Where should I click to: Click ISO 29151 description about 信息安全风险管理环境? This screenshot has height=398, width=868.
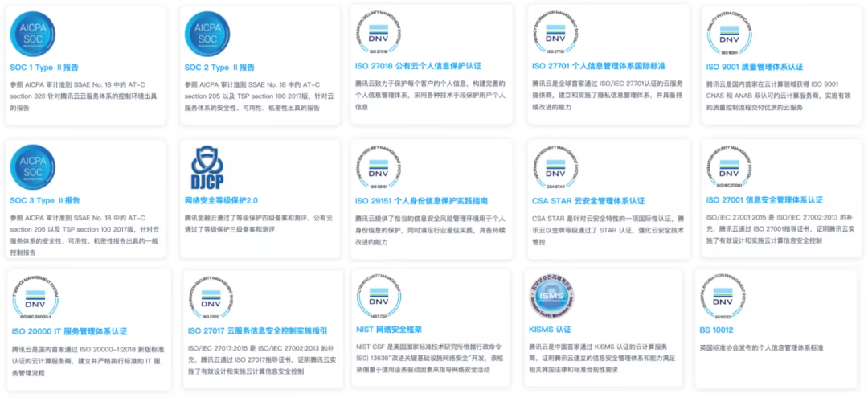click(431, 230)
